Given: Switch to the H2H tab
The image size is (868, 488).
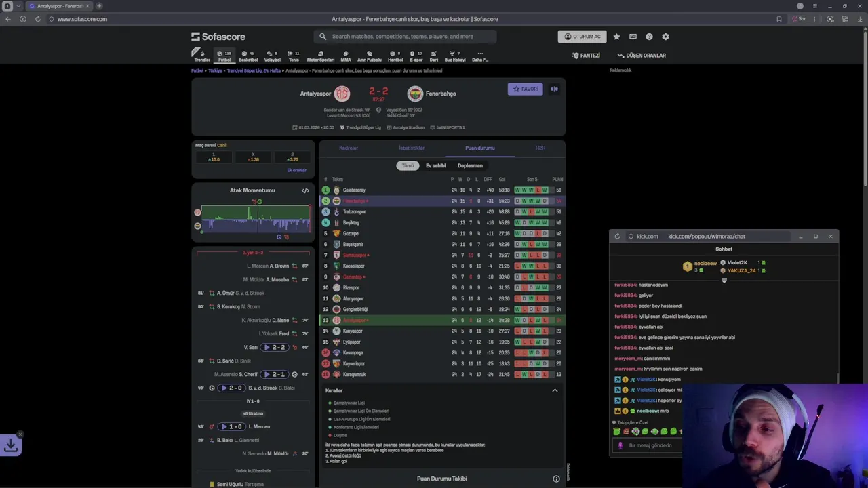Looking at the screenshot, I should (x=540, y=148).
